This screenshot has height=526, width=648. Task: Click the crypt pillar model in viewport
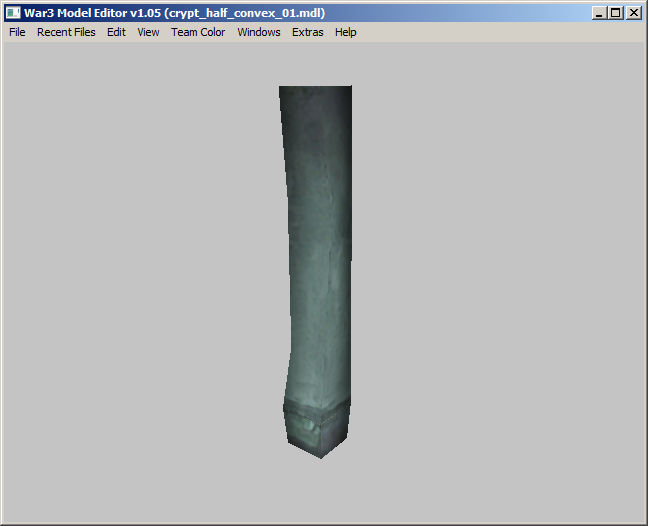[318, 273]
